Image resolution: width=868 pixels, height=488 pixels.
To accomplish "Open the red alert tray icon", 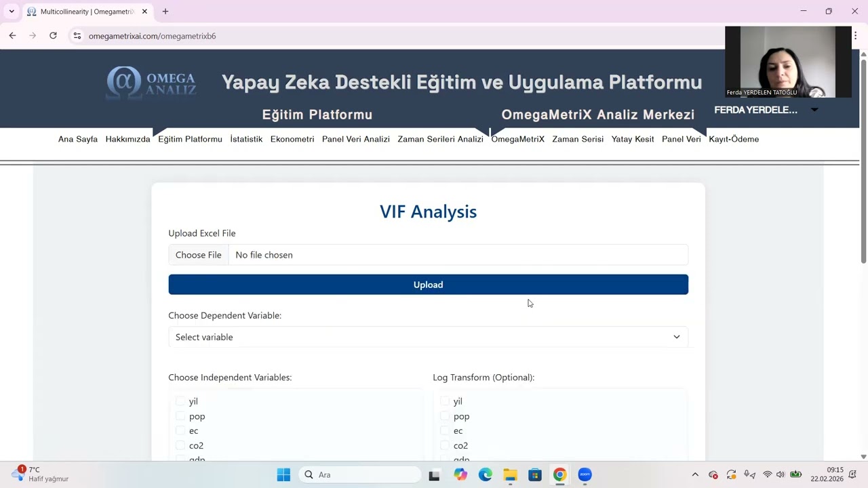I will [713, 474].
